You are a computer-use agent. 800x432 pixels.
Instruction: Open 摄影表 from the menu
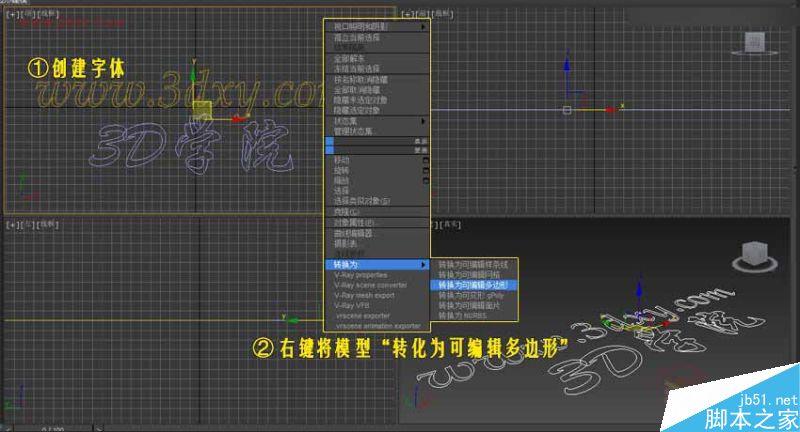[345, 244]
